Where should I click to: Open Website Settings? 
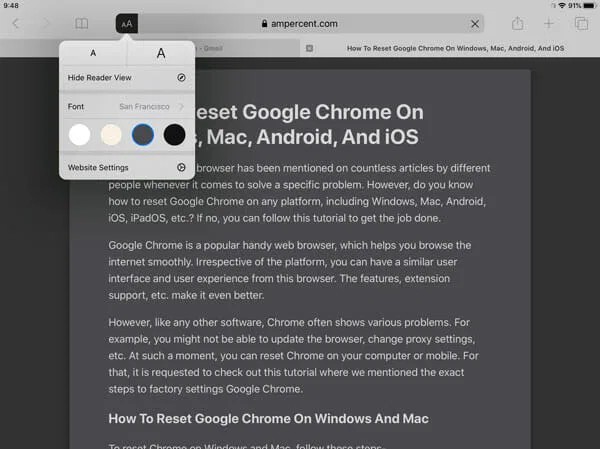[x=126, y=167]
